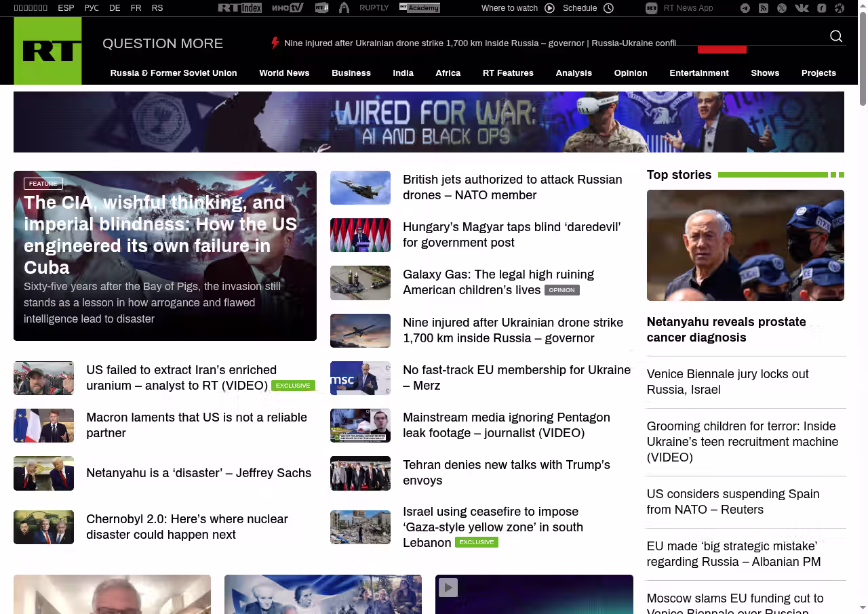Open the search magnifier icon
The height and width of the screenshot is (614, 868).
pos(836,37)
